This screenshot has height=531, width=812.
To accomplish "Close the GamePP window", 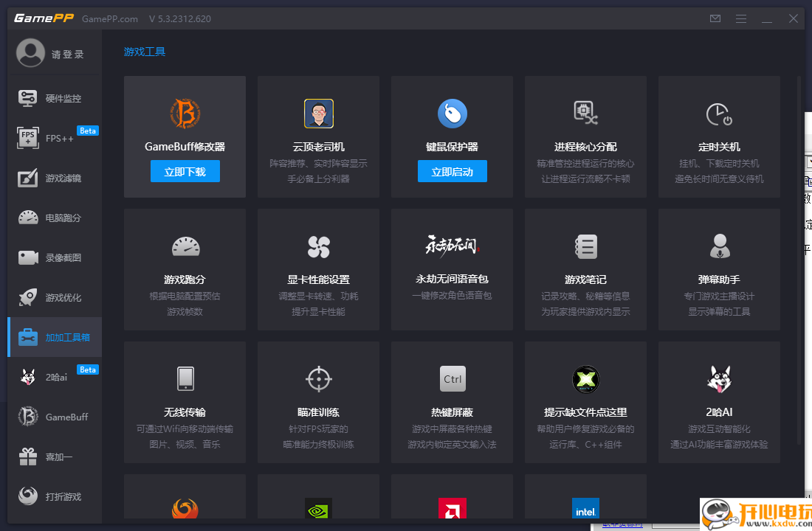I will pos(794,18).
